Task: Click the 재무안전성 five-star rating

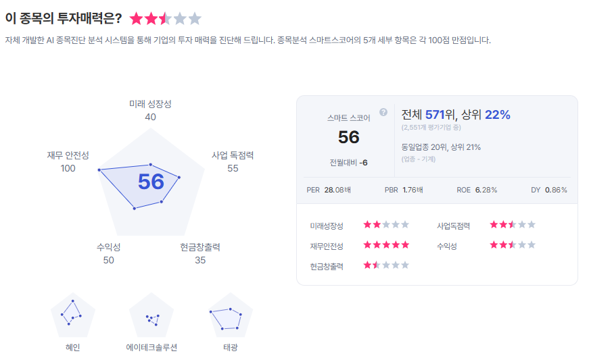Action: (x=386, y=245)
